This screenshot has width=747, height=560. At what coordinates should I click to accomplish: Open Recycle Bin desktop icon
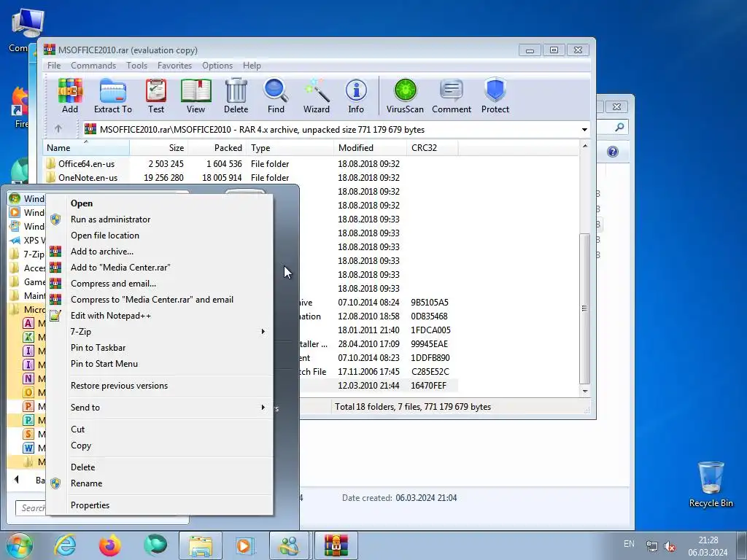click(x=711, y=484)
